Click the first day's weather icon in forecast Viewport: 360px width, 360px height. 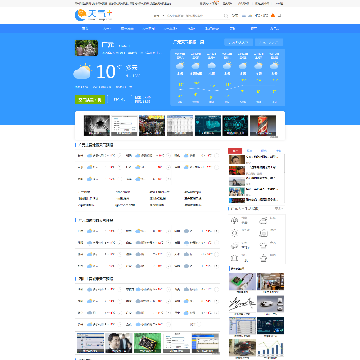tap(180, 66)
